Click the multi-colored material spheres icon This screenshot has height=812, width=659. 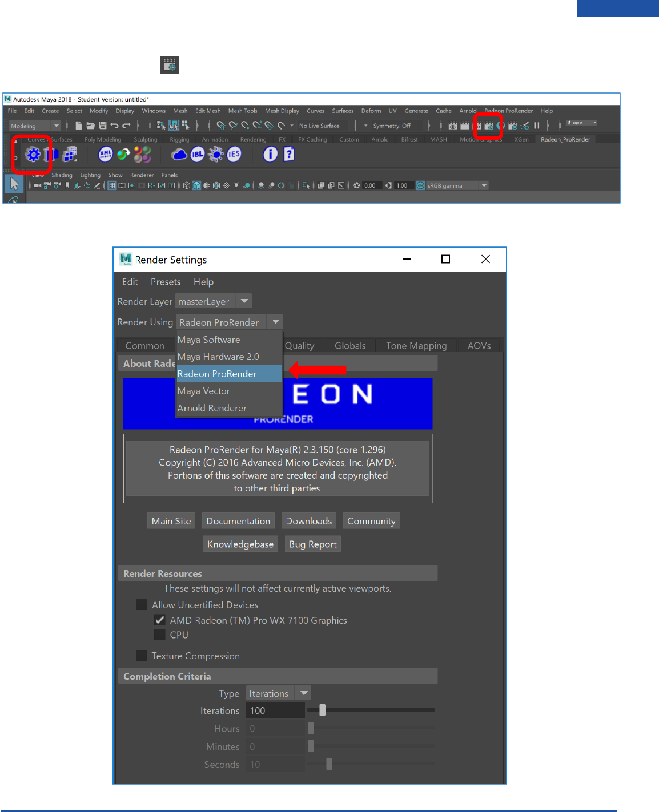coord(142,154)
